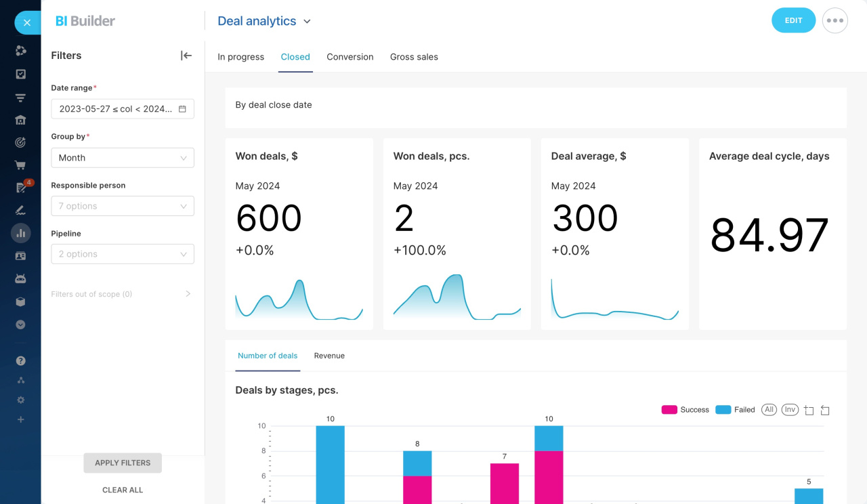This screenshot has height=504, width=867.
Task: Switch to the Gross sales tab
Action: pyautogui.click(x=414, y=57)
